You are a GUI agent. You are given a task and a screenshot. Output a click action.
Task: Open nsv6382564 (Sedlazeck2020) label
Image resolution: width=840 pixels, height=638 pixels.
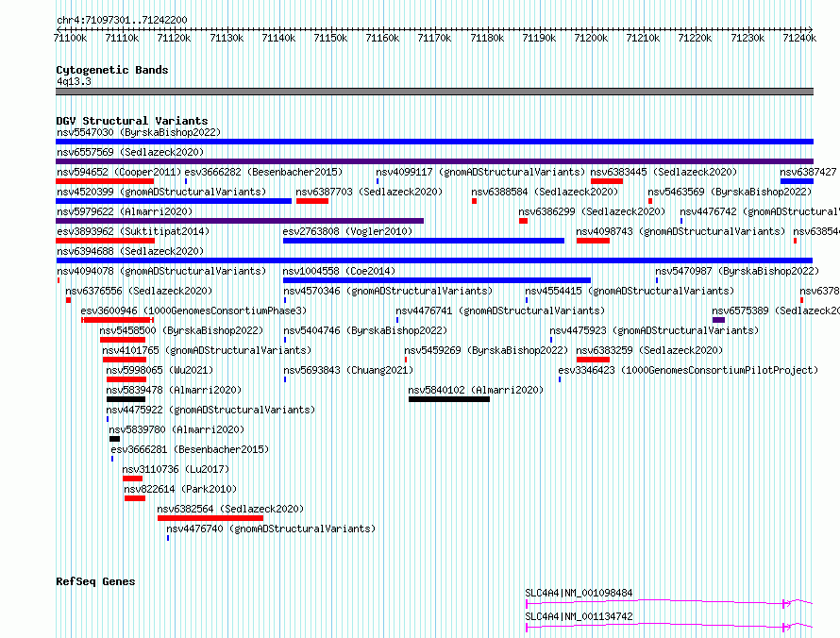[230, 509]
